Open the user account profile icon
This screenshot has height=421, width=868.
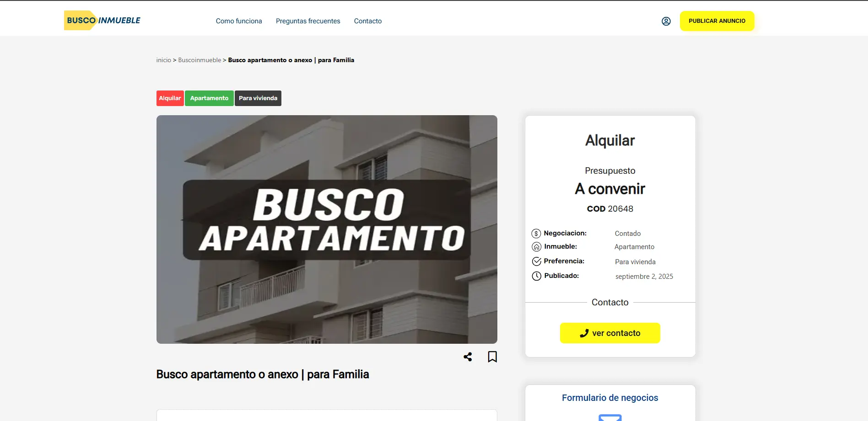pyautogui.click(x=666, y=21)
